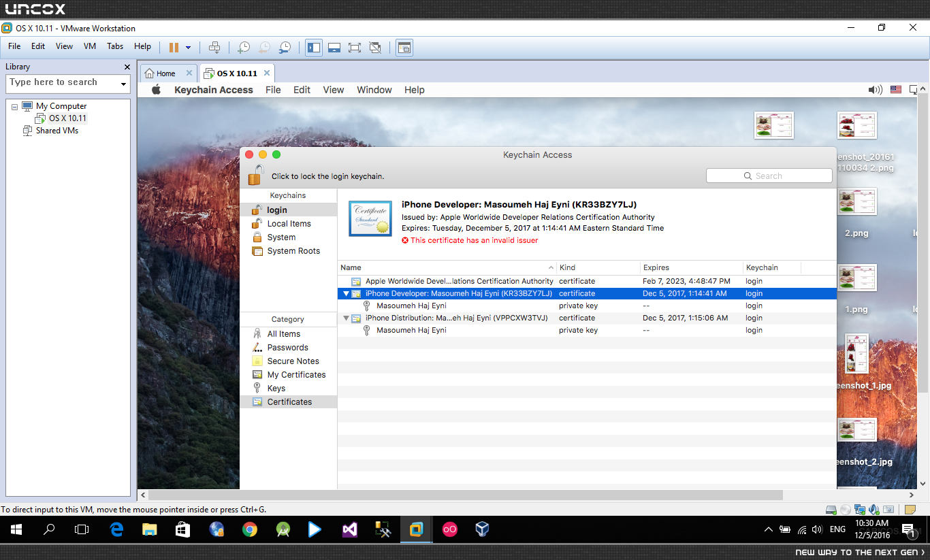Close the Library panel
This screenshot has width=930, height=560.
click(x=127, y=67)
